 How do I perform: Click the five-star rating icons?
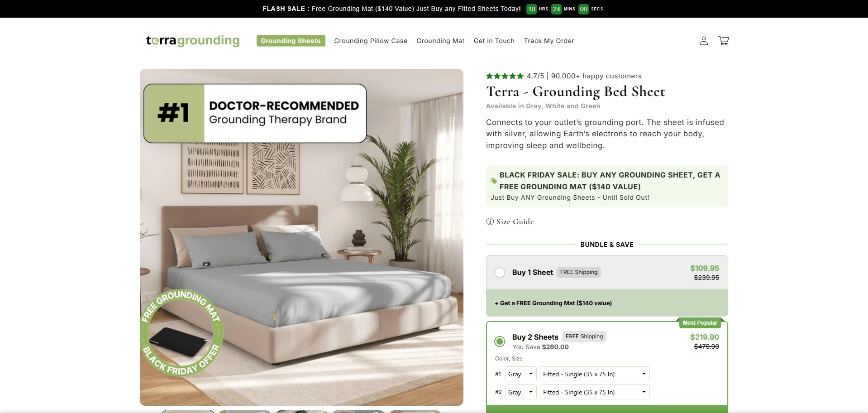tap(505, 76)
